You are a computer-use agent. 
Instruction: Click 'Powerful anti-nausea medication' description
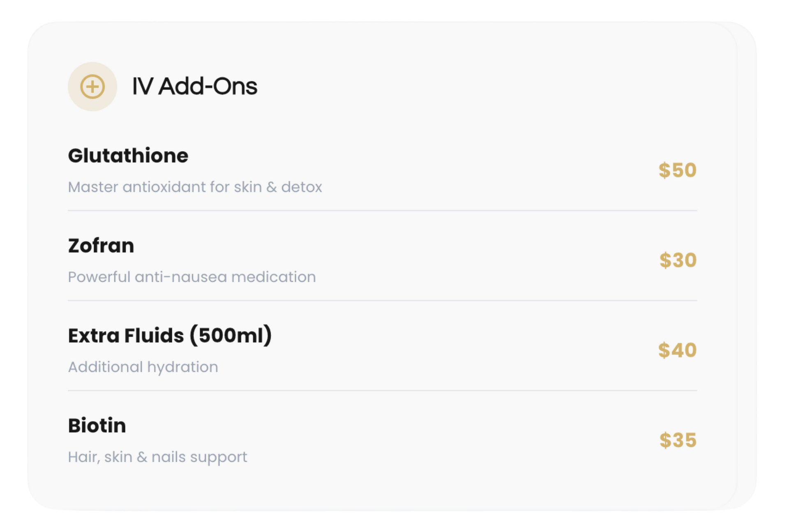click(x=191, y=277)
